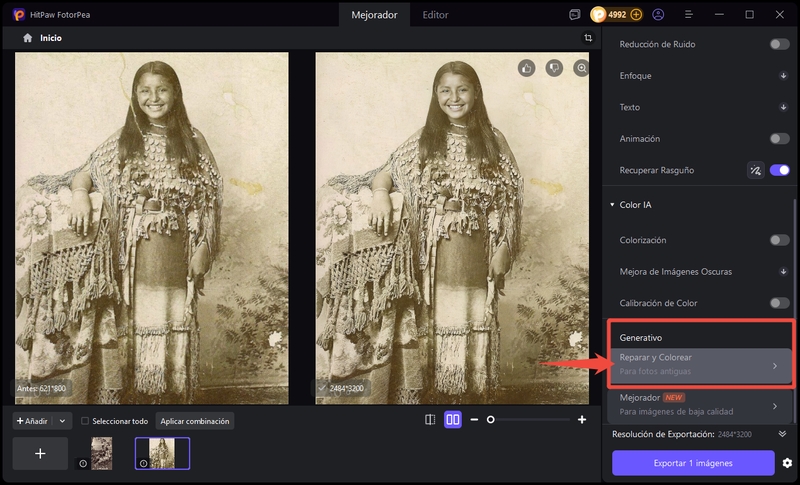The image size is (800, 485).
Task: Click the coin balance 4992
Action: (x=617, y=15)
